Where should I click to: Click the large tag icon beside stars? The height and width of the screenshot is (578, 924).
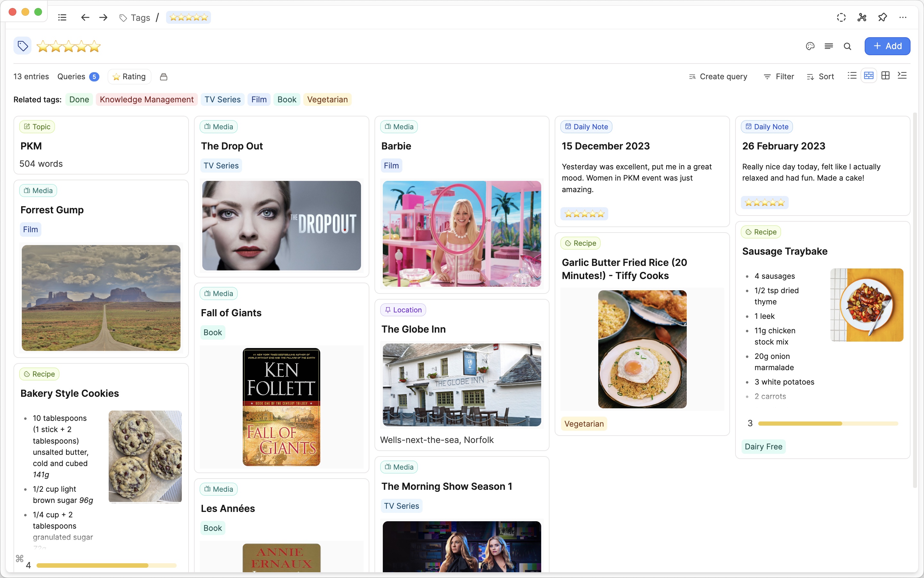(x=22, y=46)
